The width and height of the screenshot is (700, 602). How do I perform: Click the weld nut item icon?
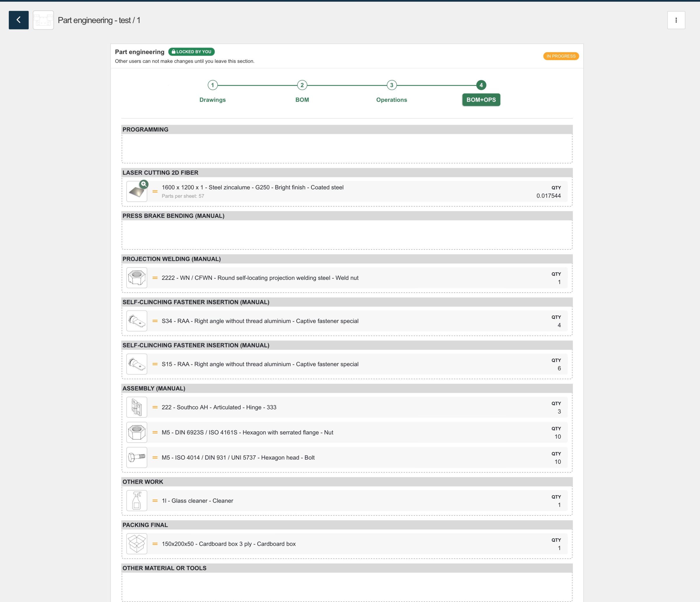click(x=136, y=278)
